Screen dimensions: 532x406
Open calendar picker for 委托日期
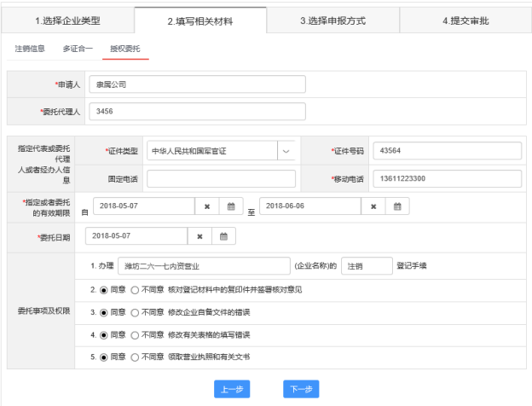click(223, 236)
